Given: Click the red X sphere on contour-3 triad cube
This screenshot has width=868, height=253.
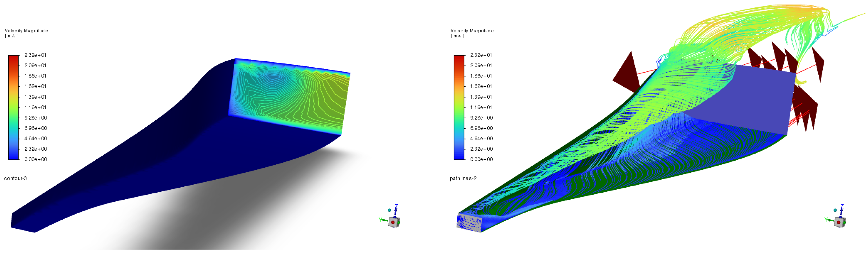Looking at the screenshot, I should tap(392, 222).
